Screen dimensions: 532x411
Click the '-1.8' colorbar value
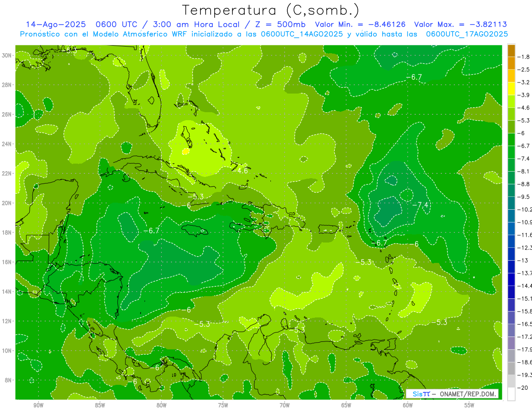524,57
